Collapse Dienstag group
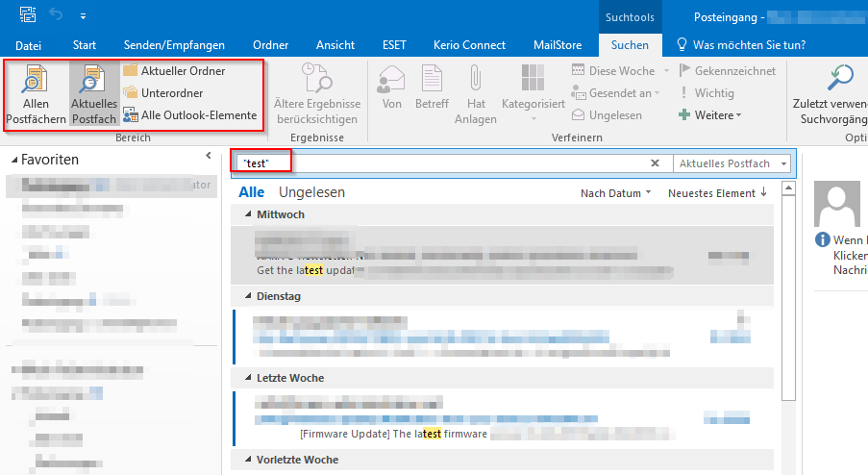 click(x=248, y=295)
